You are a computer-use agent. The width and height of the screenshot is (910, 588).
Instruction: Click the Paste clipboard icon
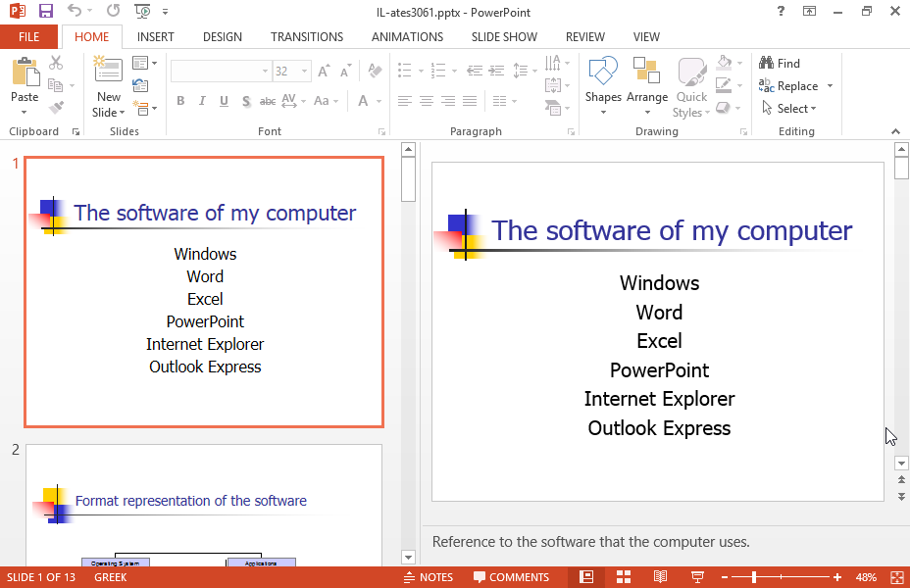pyautogui.click(x=25, y=73)
